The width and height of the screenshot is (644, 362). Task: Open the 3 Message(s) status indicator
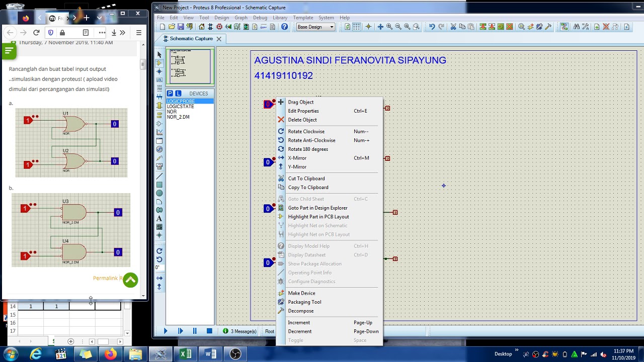[240, 331]
